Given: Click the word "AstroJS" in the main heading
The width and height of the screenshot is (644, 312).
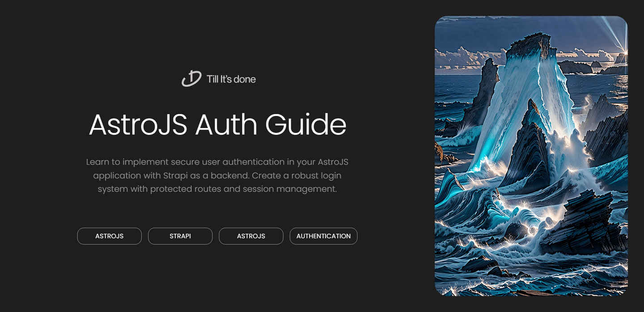Looking at the screenshot, I should click(x=138, y=124).
